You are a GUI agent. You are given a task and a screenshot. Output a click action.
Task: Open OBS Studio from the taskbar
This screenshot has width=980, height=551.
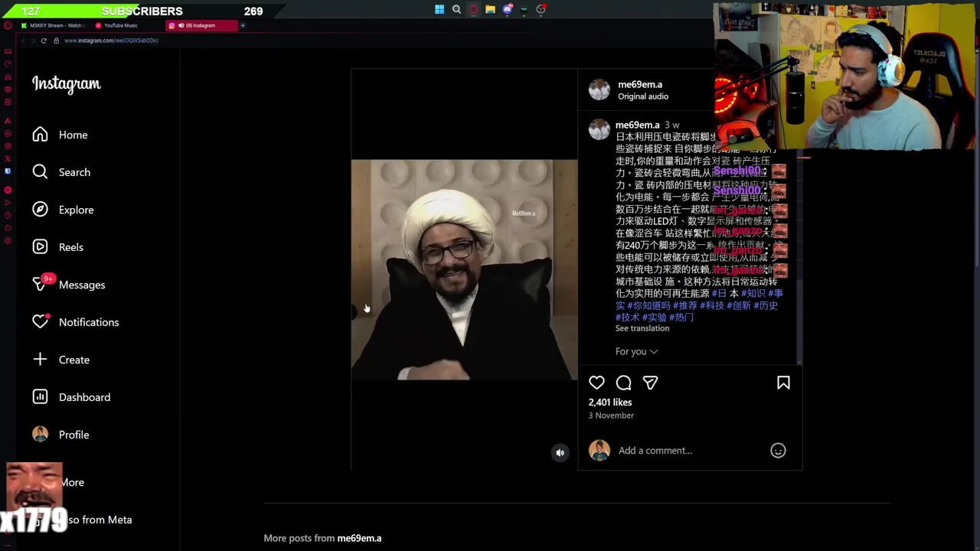(x=541, y=10)
